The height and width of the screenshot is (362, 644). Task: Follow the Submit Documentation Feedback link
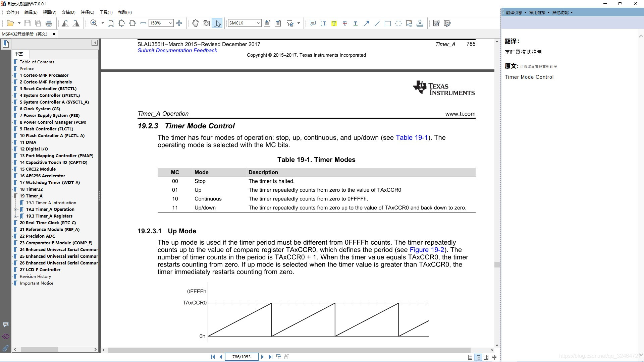pos(177,50)
